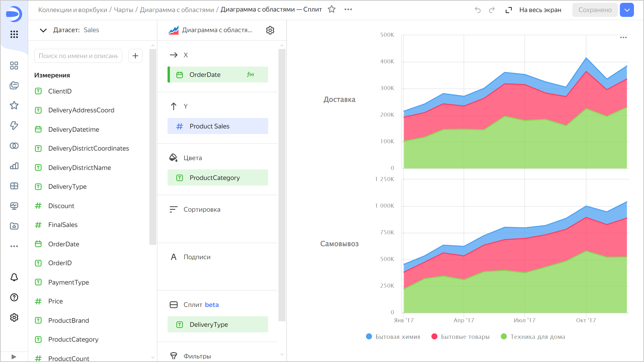
Task: Open notifications bell in sidebar
Action: tap(14, 277)
